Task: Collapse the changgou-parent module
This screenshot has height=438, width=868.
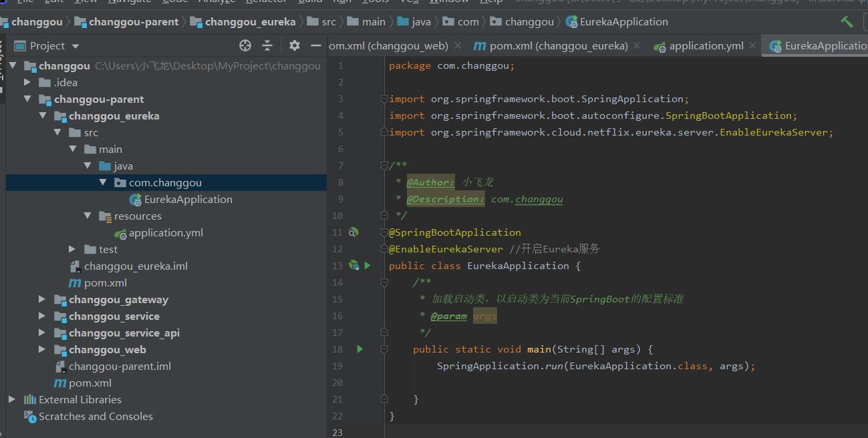Action: tap(27, 99)
